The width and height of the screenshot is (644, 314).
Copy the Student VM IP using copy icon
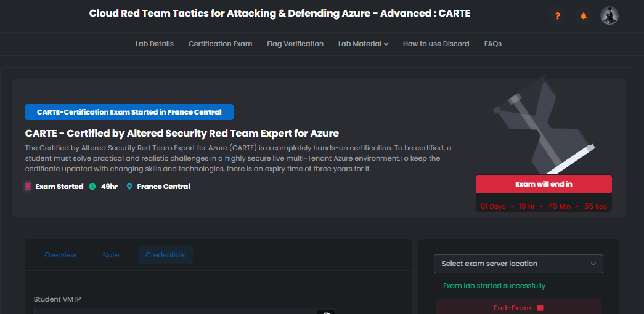point(327,312)
